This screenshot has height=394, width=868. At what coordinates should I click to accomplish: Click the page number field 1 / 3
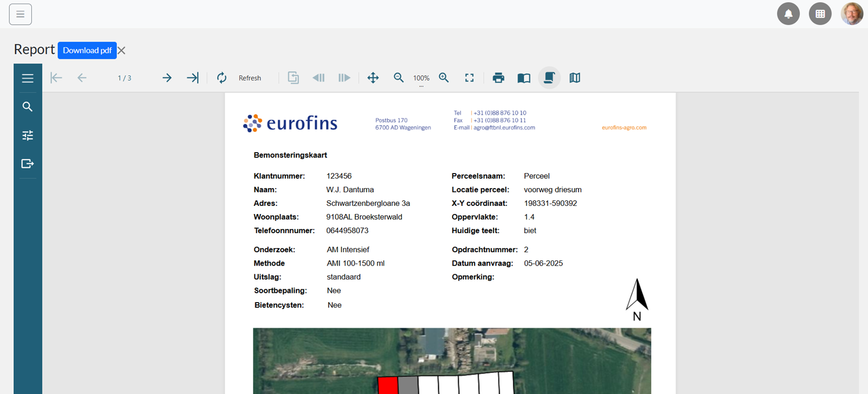coord(124,78)
